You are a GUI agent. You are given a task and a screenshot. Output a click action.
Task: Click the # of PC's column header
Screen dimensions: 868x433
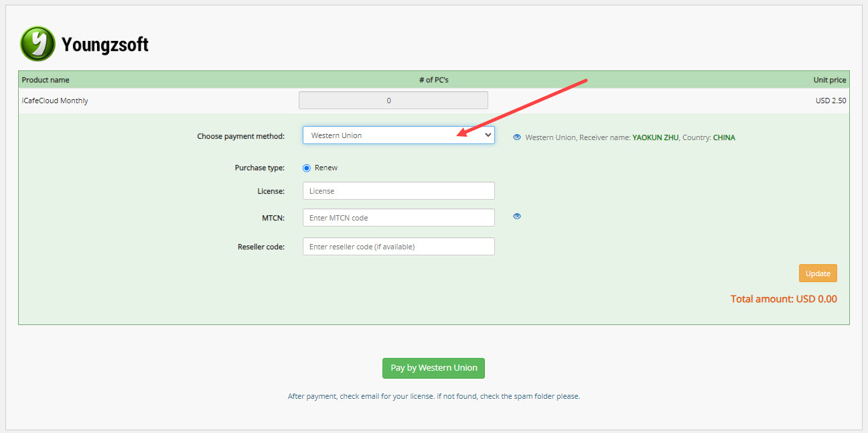[x=433, y=80]
